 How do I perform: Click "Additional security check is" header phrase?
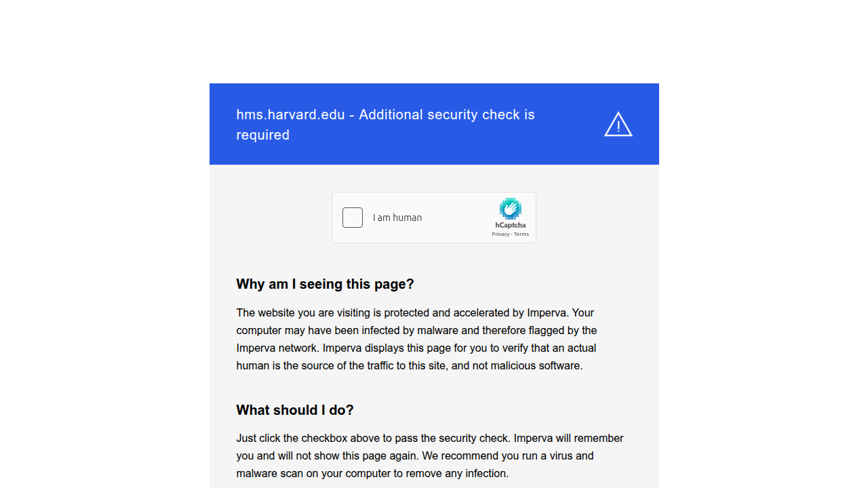point(447,115)
